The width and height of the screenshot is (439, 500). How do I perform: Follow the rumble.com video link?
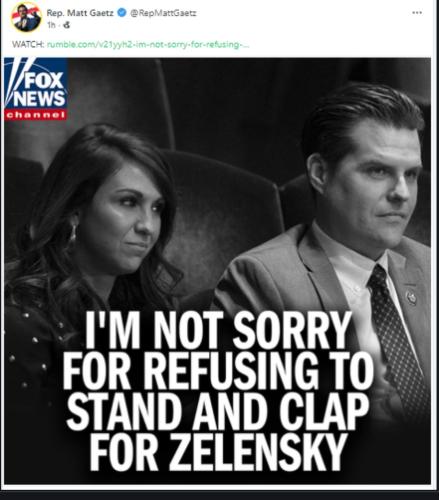click(x=148, y=45)
